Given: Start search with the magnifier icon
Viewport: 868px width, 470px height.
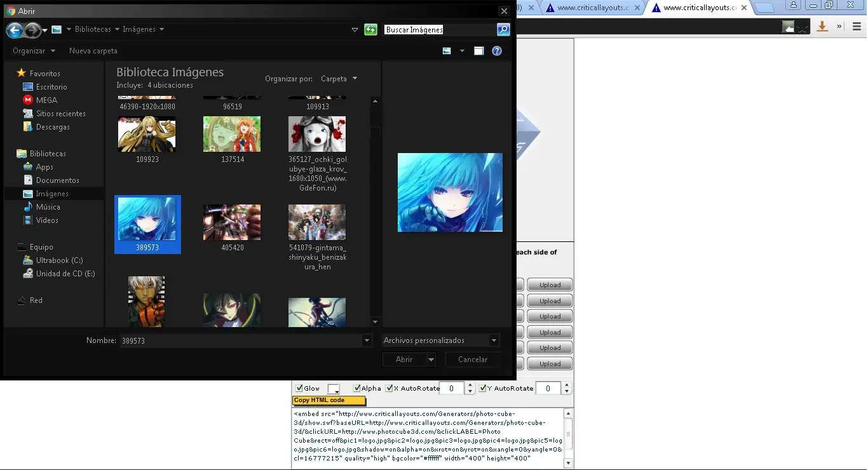Looking at the screenshot, I should click(x=503, y=30).
